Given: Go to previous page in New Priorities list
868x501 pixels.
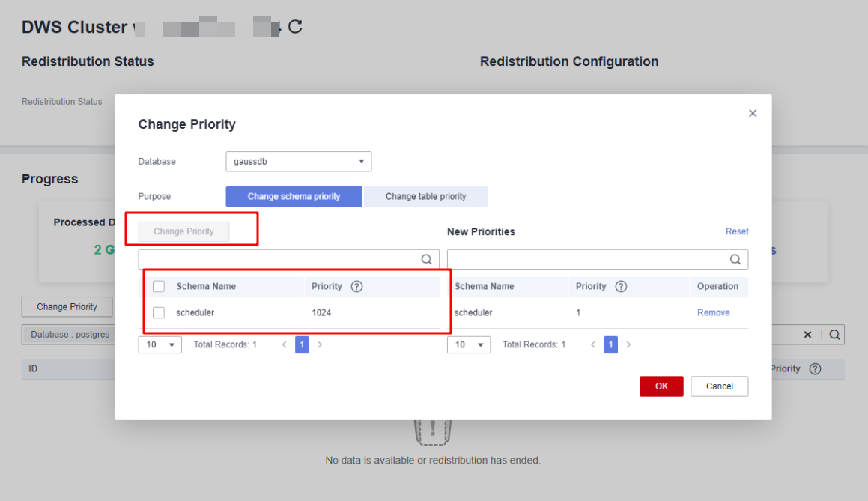Looking at the screenshot, I should (x=593, y=344).
